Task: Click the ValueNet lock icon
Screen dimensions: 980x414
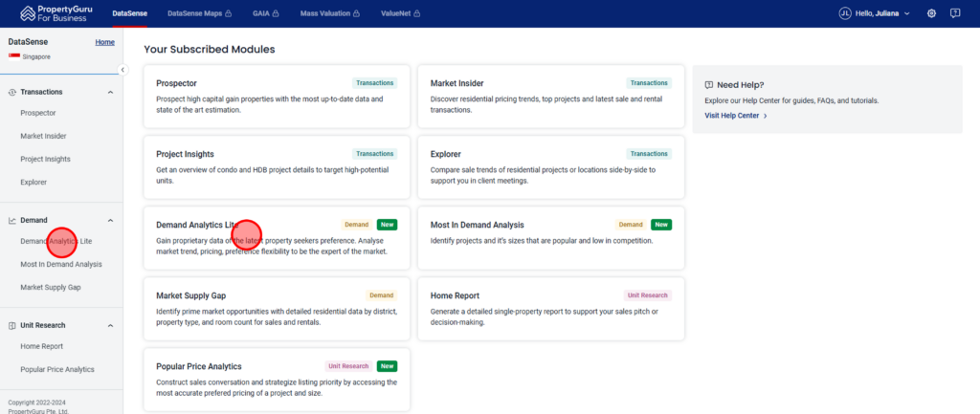Action: 417,13
